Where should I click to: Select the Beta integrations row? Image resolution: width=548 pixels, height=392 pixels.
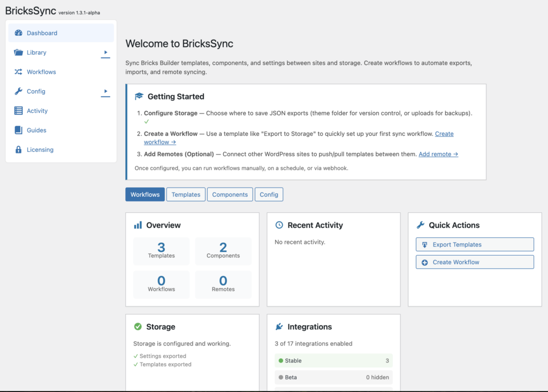(333, 378)
